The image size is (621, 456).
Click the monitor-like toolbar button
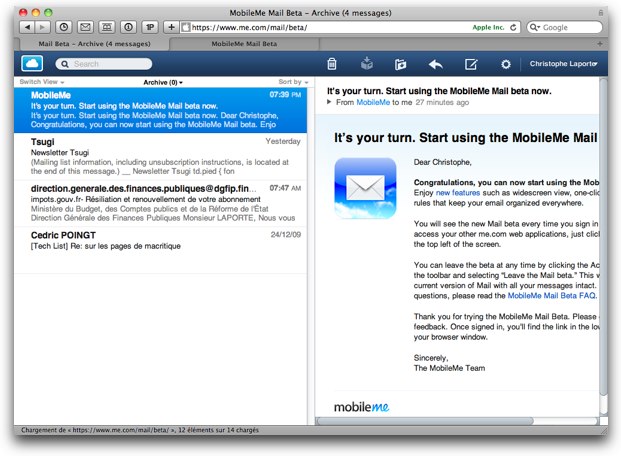pos(107,27)
